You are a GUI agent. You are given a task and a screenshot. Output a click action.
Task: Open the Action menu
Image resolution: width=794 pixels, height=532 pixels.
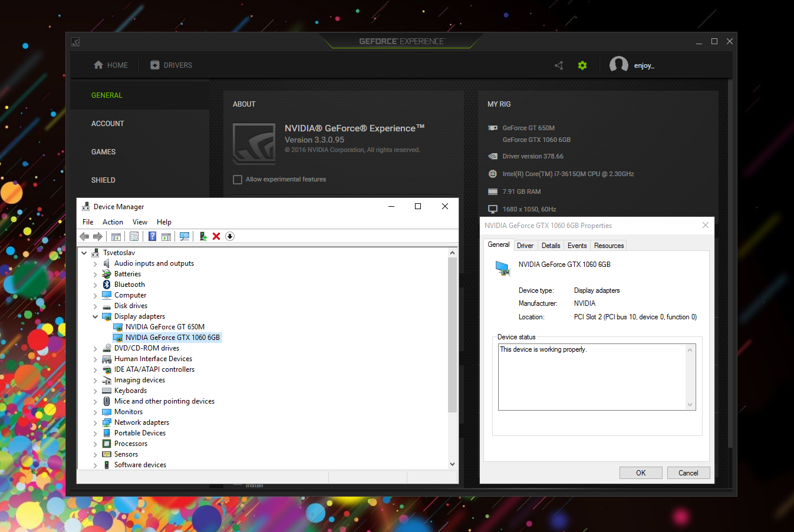[113, 222]
